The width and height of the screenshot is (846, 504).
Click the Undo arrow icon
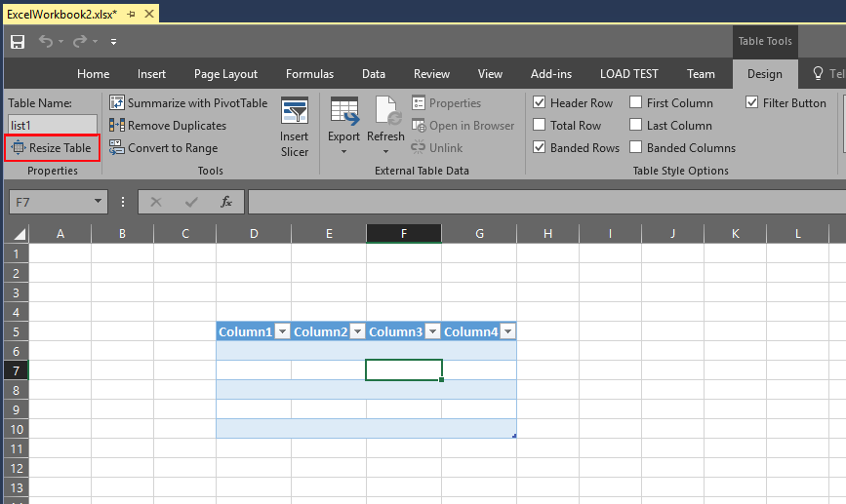[46, 41]
